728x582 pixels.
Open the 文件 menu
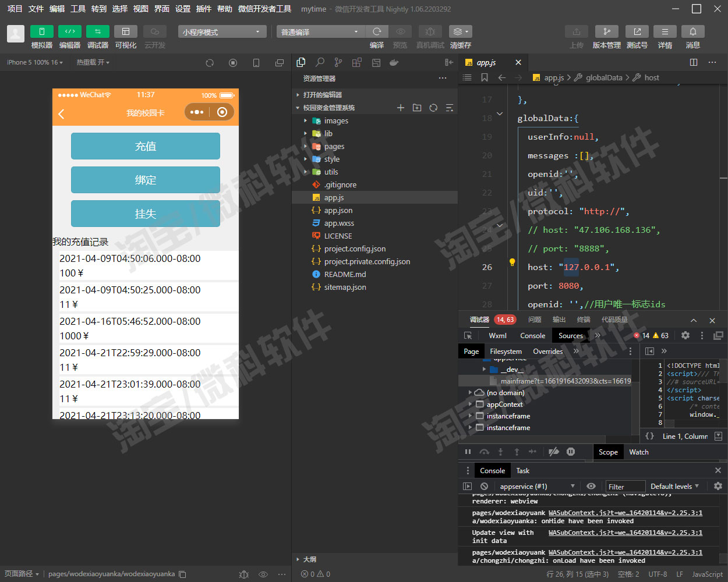pyautogui.click(x=36, y=9)
